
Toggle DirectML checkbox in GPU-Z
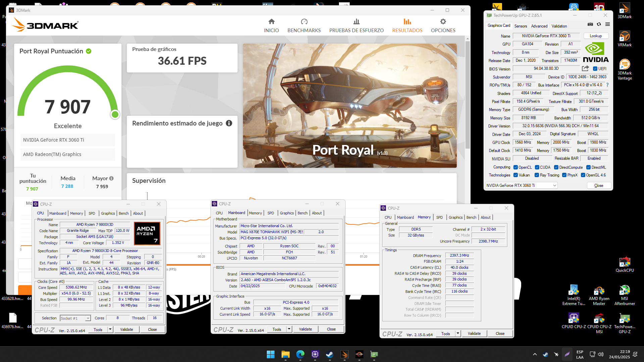(588, 167)
